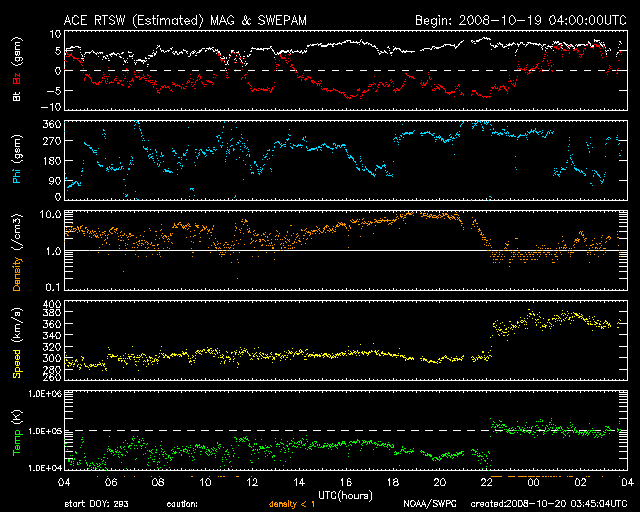Click the 180 tick on the Phi axis
Screen dimensions: 640x512
(52, 160)
